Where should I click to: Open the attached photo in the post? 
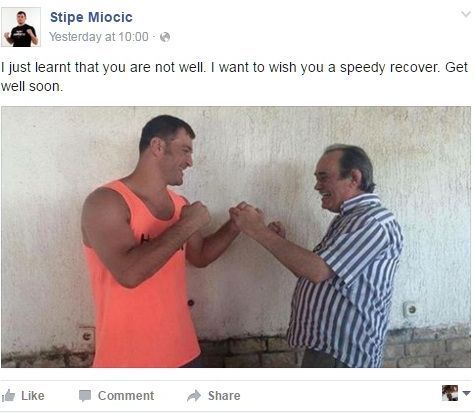point(236,237)
